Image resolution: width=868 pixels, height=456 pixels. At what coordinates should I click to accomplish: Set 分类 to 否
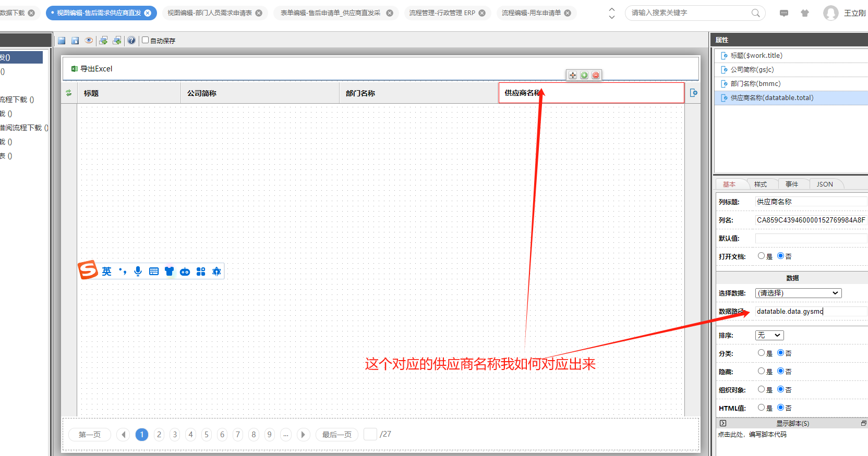[x=780, y=353]
